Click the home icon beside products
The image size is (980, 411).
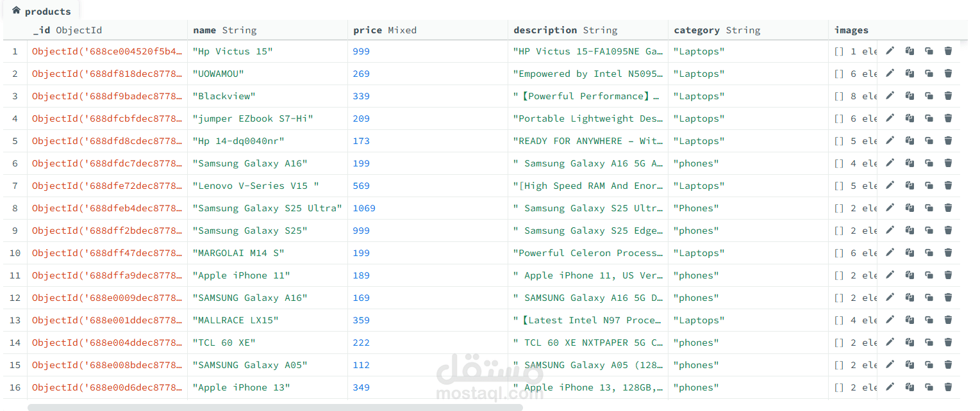coord(16,10)
